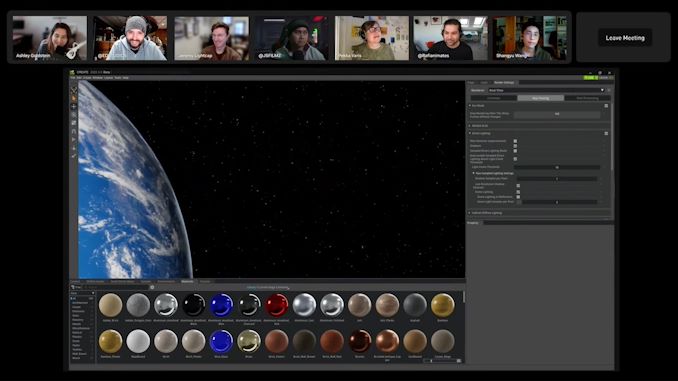Select the cursor tool at the top of the viewport toolbar

pos(74,90)
